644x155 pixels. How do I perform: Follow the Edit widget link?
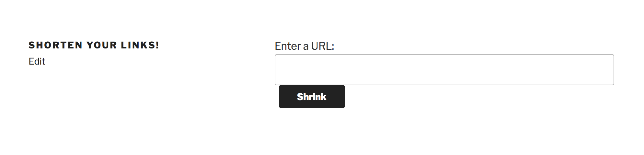tap(37, 61)
